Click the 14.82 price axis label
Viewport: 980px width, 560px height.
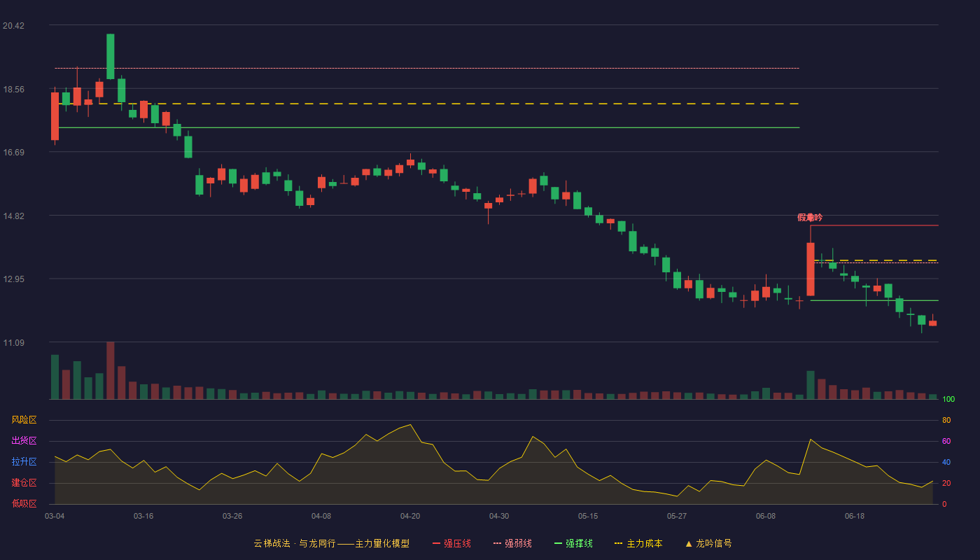[x=13, y=216]
